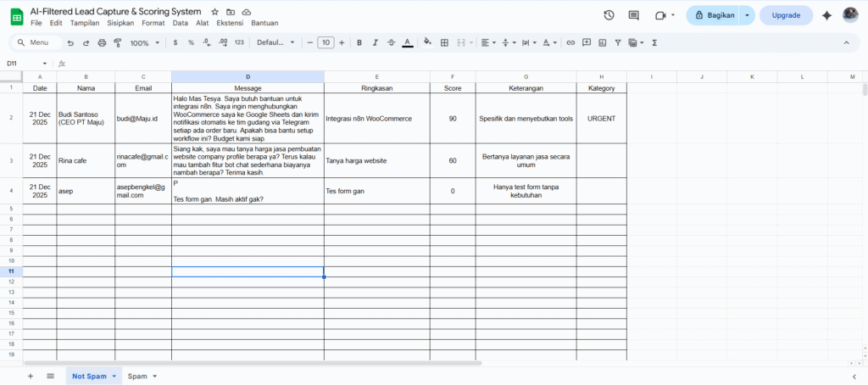Viewport: 868px width, 385px height.
Task: Click the insert chart icon
Action: coord(602,42)
